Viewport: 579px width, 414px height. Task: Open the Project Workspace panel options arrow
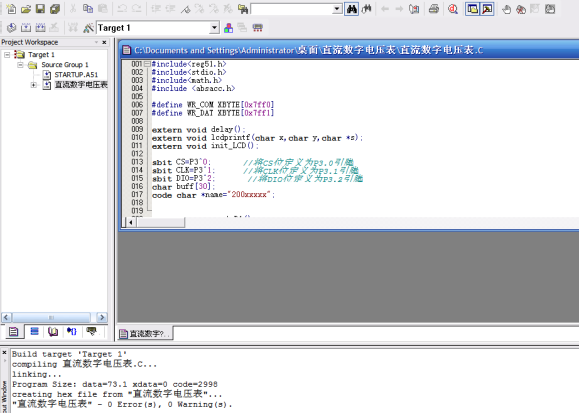[96, 42]
